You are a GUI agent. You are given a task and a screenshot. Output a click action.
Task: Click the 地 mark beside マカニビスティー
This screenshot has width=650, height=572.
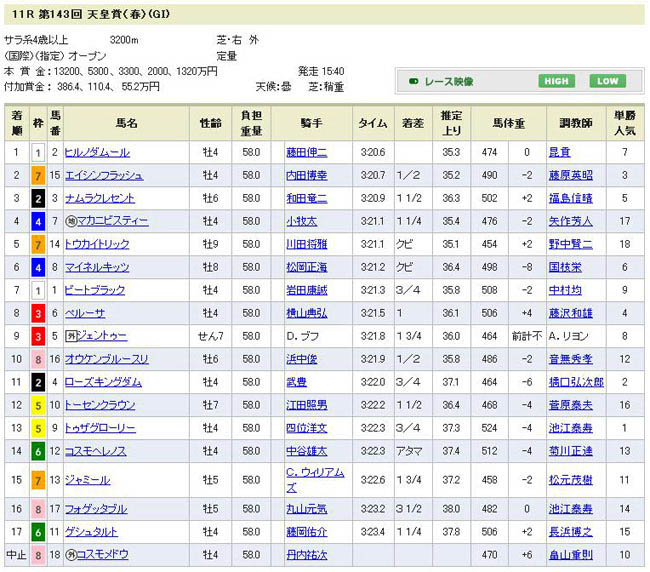(x=69, y=221)
